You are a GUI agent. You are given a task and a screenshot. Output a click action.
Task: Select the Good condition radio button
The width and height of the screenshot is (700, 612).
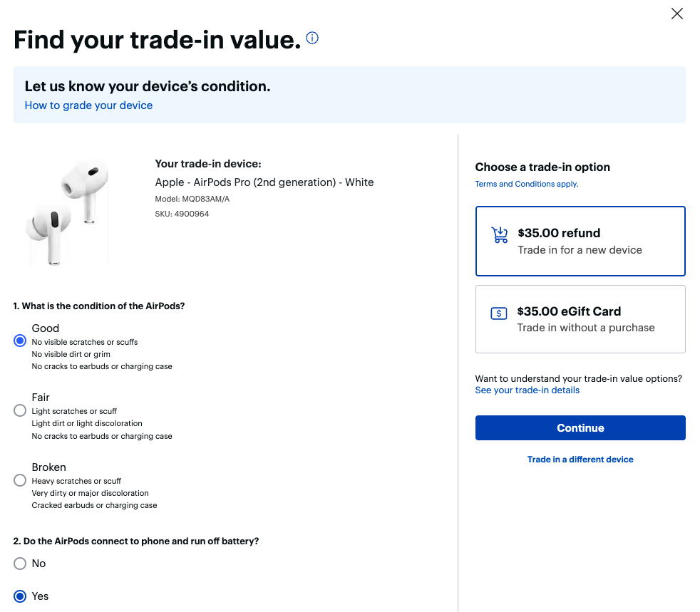coord(20,341)
